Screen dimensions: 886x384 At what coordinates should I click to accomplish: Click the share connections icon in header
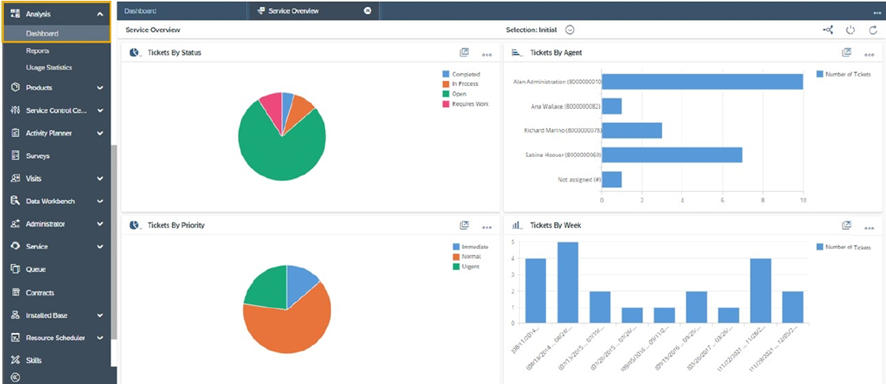coord(828,30)
